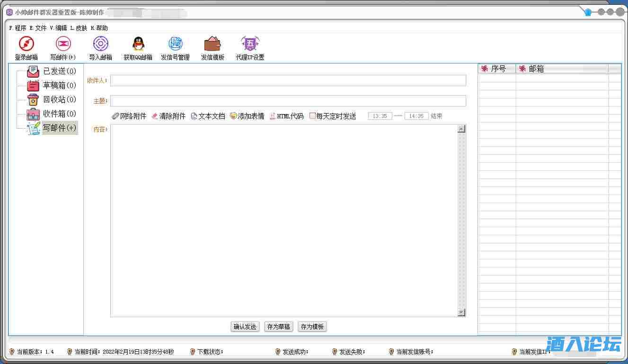Select 草稿箱 (drafts) in the sidebar
The width and height of the screenshot is (628, 364).
tap(59, 85)
